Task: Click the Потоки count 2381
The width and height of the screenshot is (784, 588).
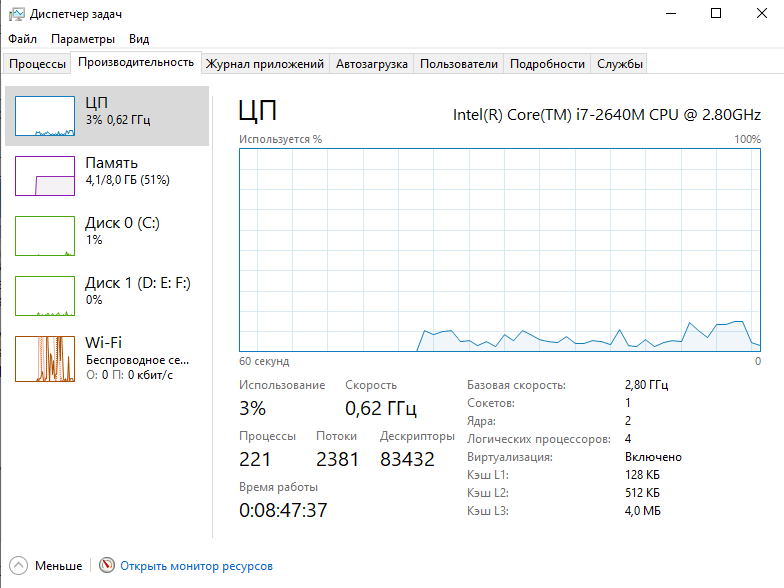Action: tap(338, 459)
